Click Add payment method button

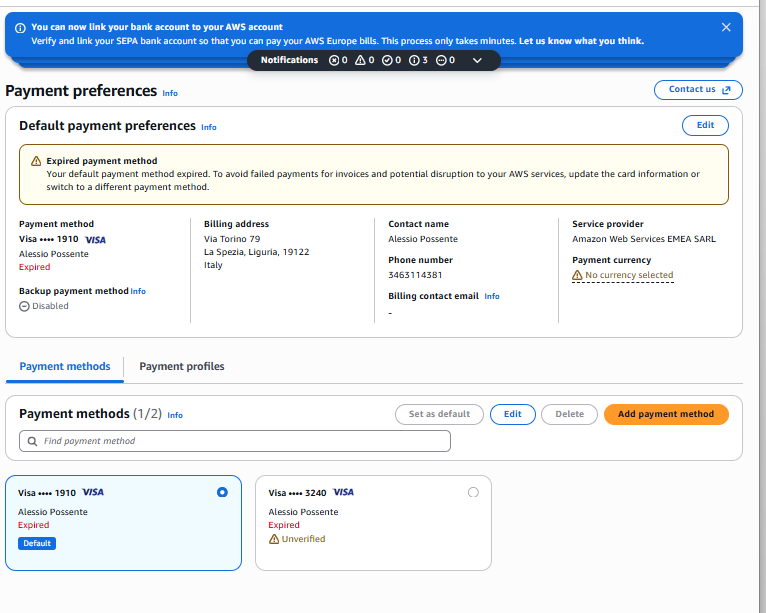tap(666, 414)
